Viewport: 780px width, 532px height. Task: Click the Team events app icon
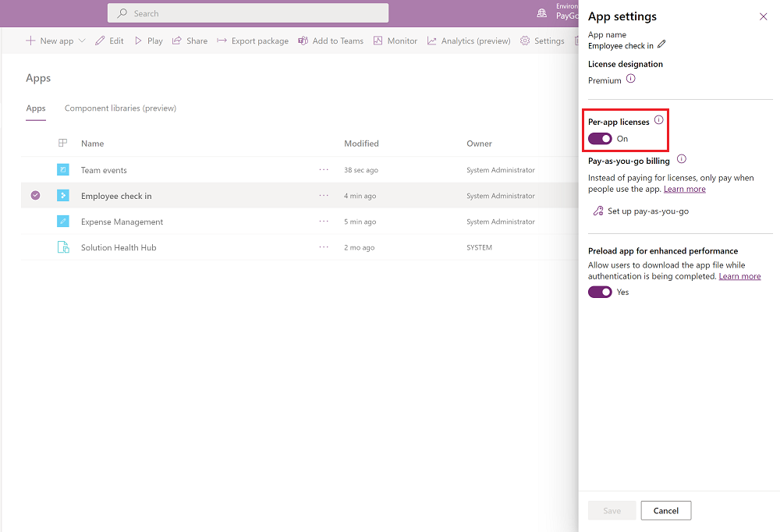click(63, 170)
